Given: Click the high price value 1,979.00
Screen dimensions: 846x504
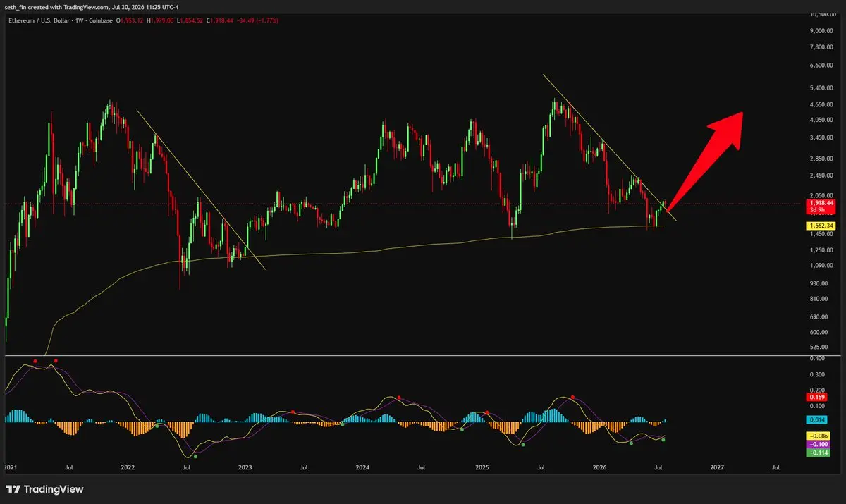Looking at the screenshot, I should [164, 20].
